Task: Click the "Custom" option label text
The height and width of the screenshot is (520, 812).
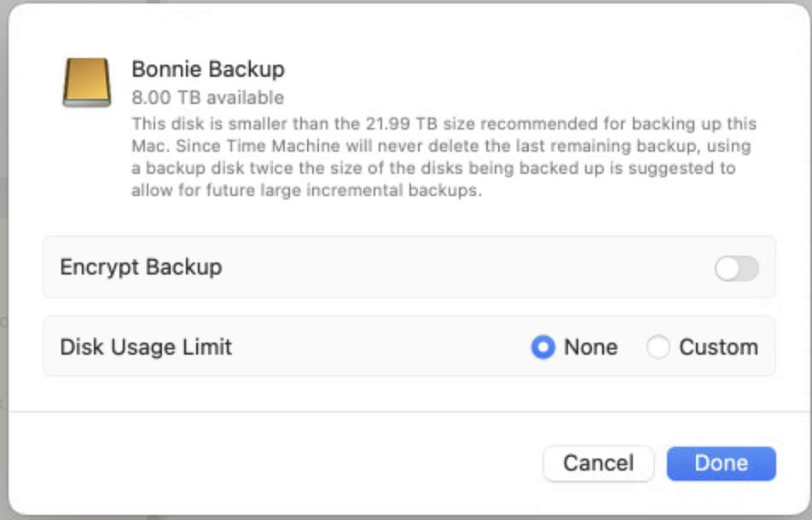Action: [x=718, y=347]
